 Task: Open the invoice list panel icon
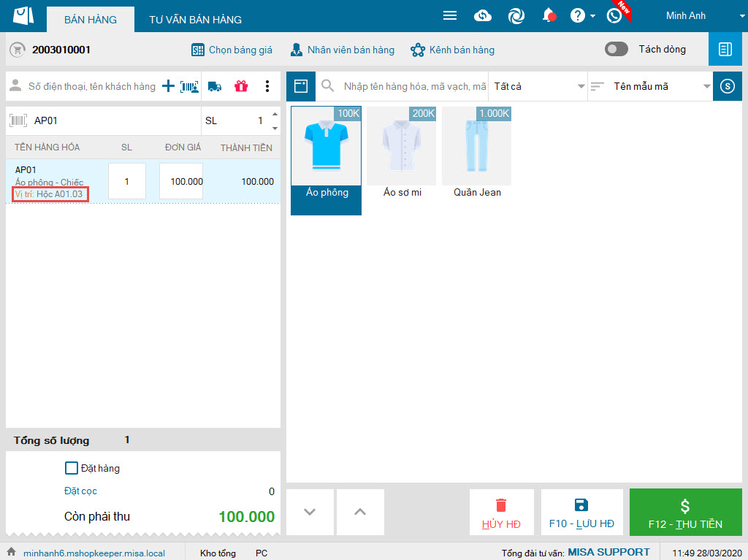(725, 49)
